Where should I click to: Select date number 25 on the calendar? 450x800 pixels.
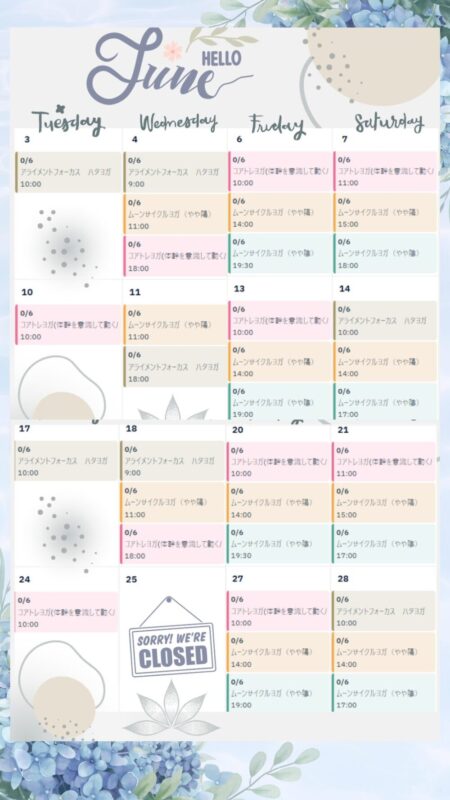click(x=131, y=580)
